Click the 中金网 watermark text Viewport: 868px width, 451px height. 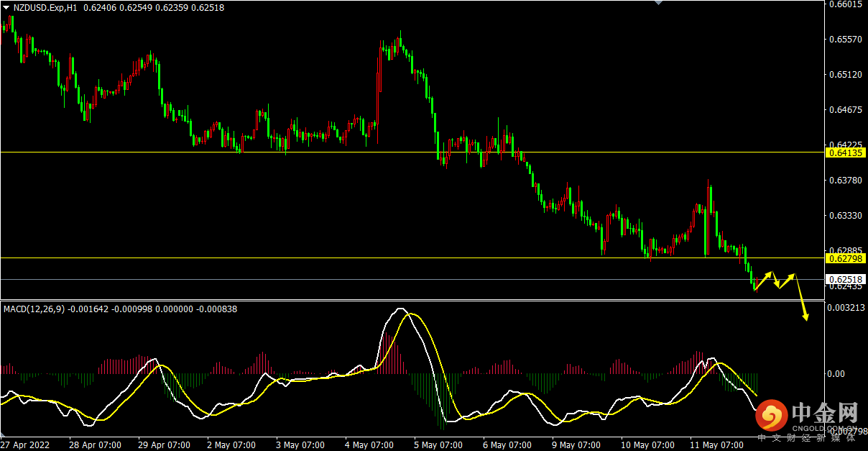(825, 414)
